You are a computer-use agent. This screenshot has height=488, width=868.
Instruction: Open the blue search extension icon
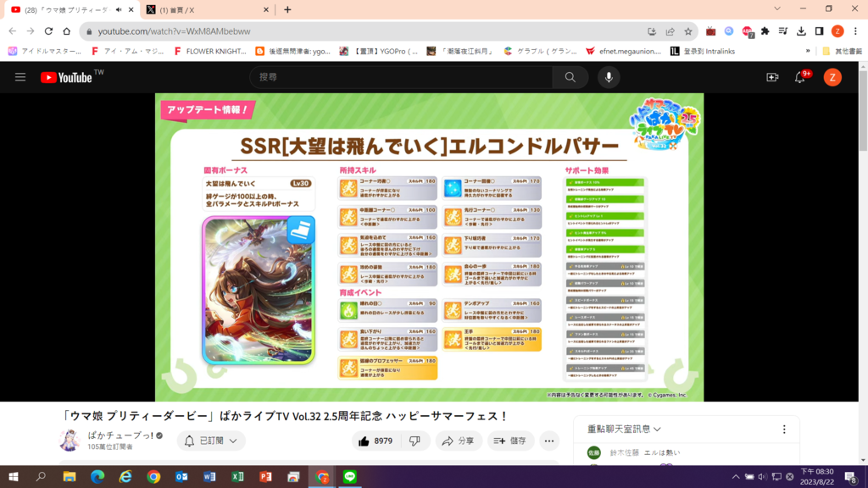click(x=729, y=31)
